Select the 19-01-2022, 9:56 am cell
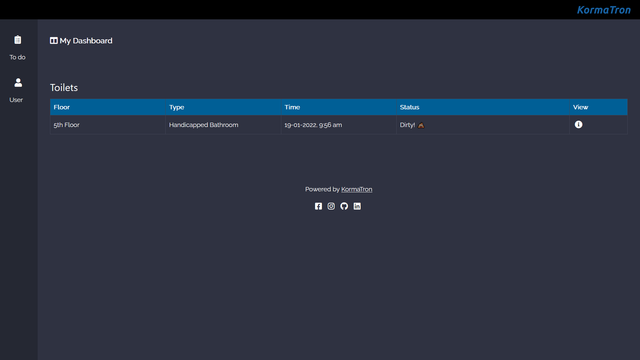The width and height of the screenshot is (640, 360). pos(339,125)
